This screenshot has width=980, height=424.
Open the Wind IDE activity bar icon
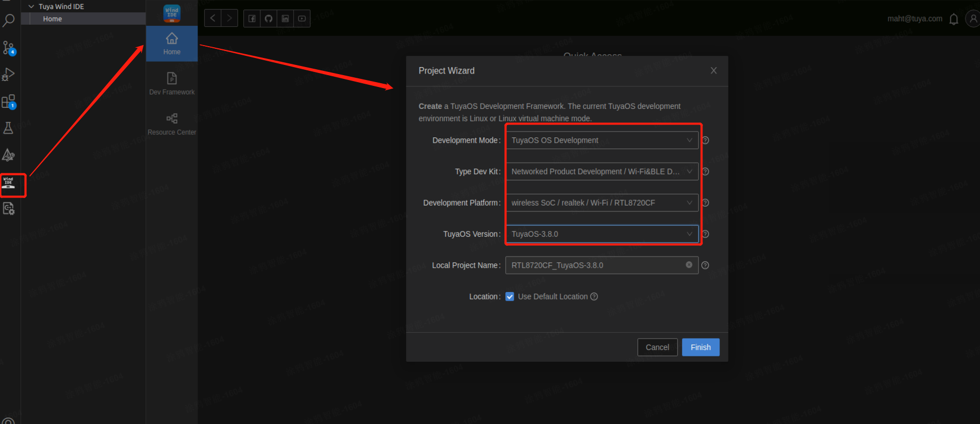pos(9,183)
